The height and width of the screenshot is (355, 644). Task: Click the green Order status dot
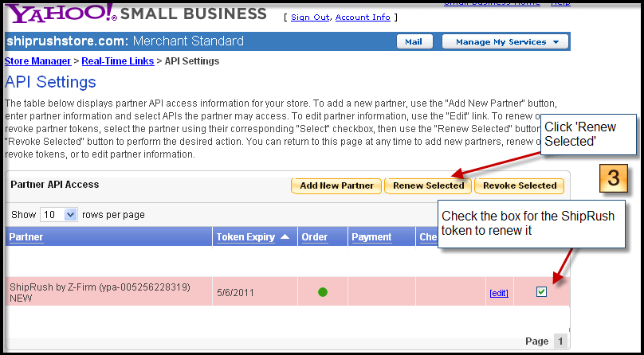pyautogui.click(x=323, y=292)
